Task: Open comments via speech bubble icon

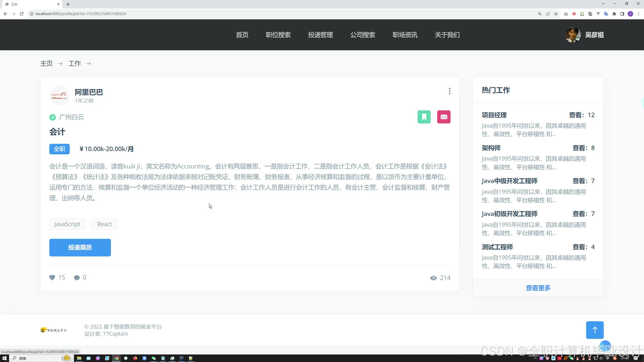Action: click(x=77, y=278)
